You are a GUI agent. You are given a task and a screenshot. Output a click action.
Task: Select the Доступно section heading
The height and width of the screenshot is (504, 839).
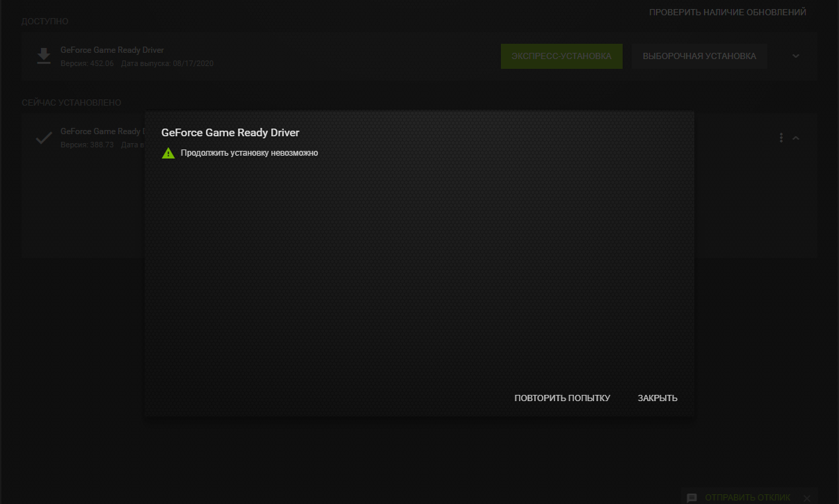[x=45, y=22]
